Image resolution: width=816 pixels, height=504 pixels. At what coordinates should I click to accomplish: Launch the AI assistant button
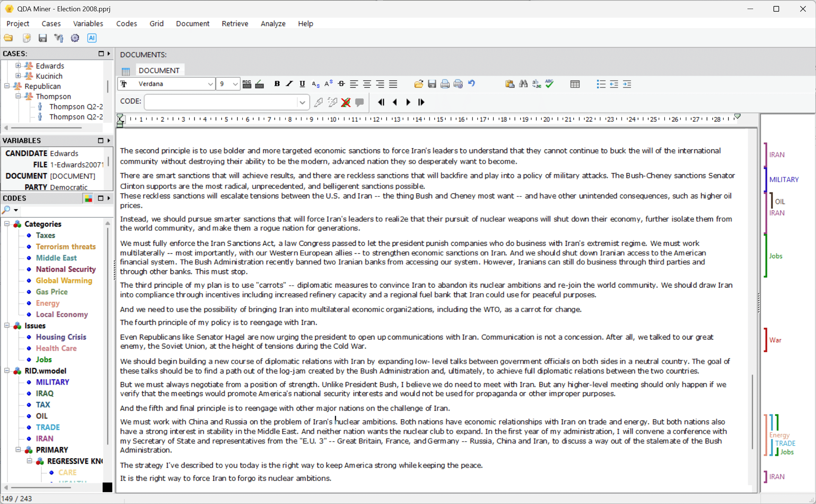[x=92, y=38]
